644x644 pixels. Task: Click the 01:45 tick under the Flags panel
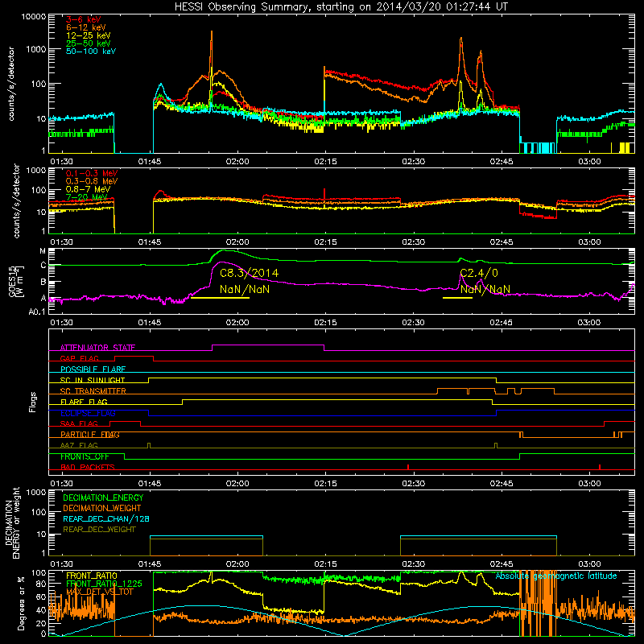click(x=150, y=484)
